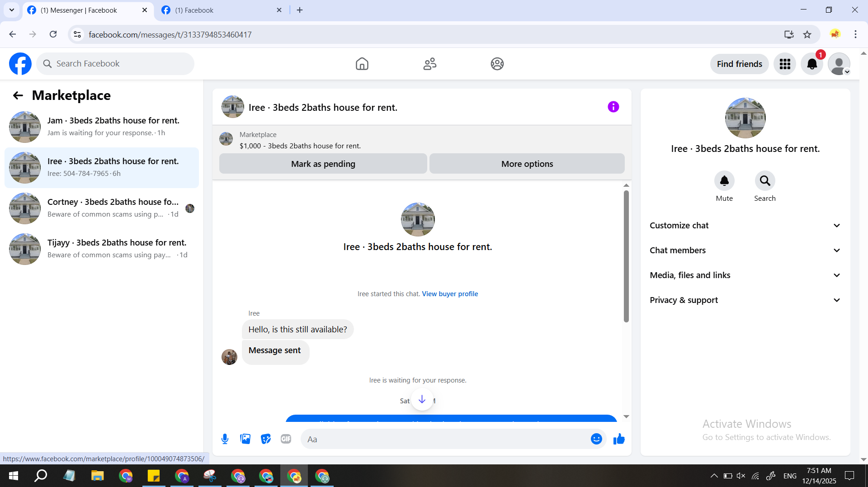The width and height of the screenshot is (868, 487).
Task: Open Windows notification center
Action: [x=850, y=476]
